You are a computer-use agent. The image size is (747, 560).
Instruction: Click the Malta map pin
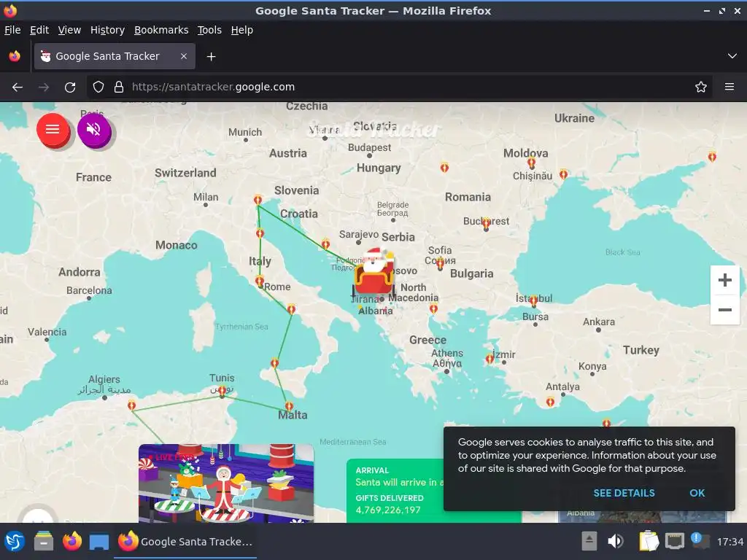[289, 406]
